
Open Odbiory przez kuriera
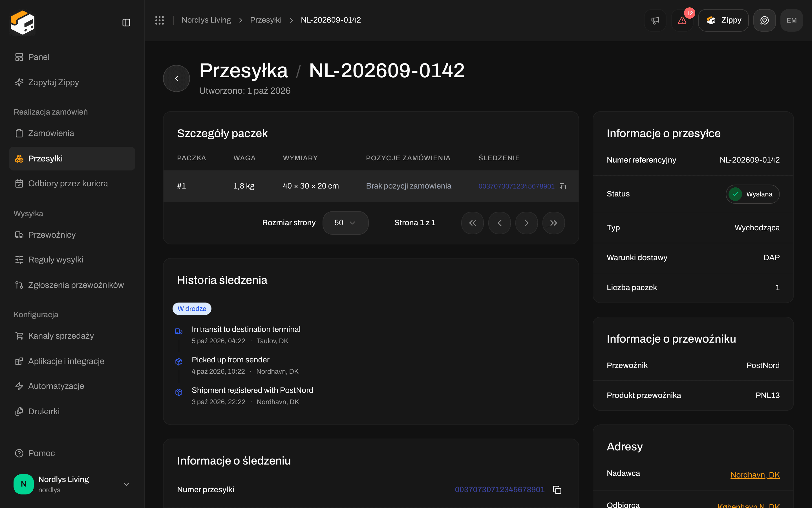[x=72, y=183]
